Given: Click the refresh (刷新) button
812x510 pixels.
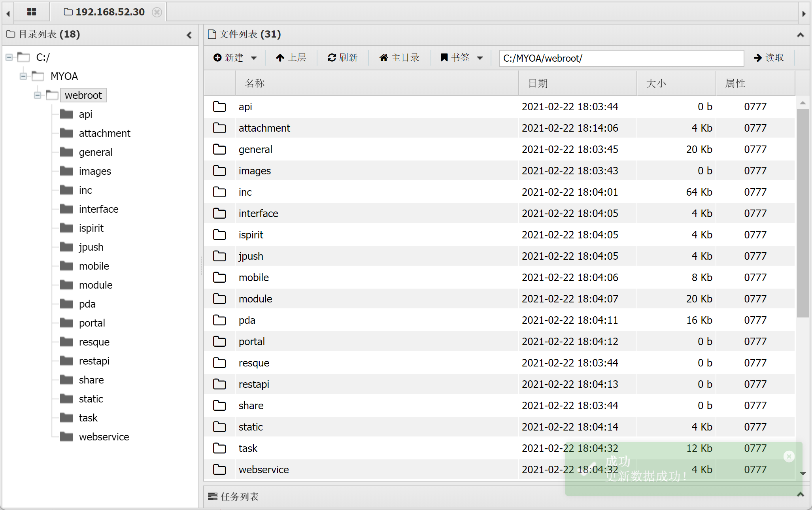Looking at the screenshot, I should (x=342, y=58).
